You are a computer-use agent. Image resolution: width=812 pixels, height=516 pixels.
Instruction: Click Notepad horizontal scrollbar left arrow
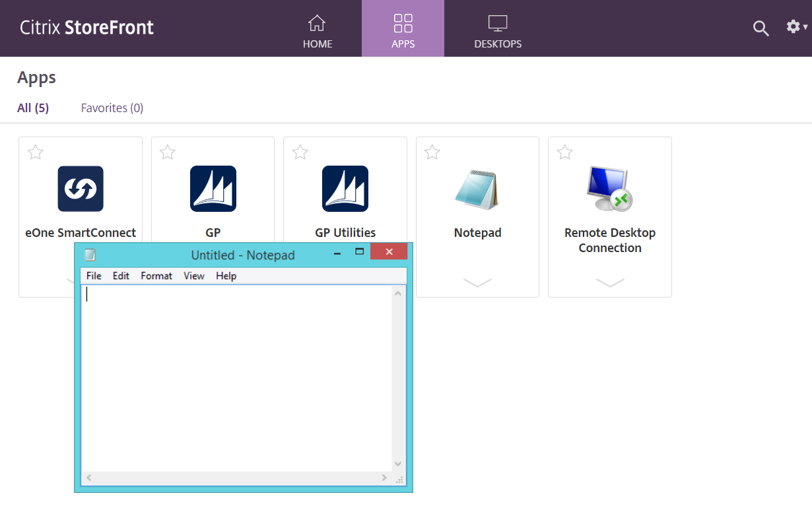pos(89,477)
